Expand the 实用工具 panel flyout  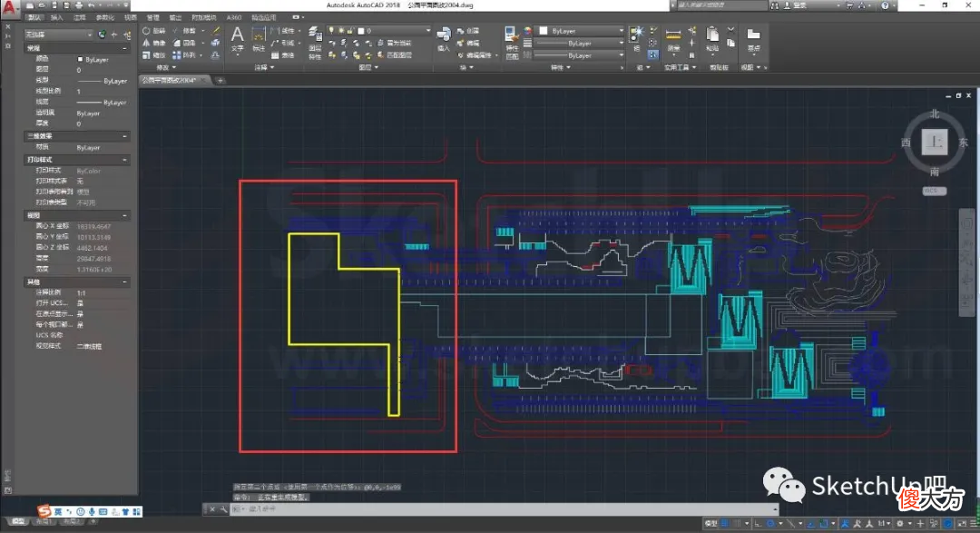(680, 67)
